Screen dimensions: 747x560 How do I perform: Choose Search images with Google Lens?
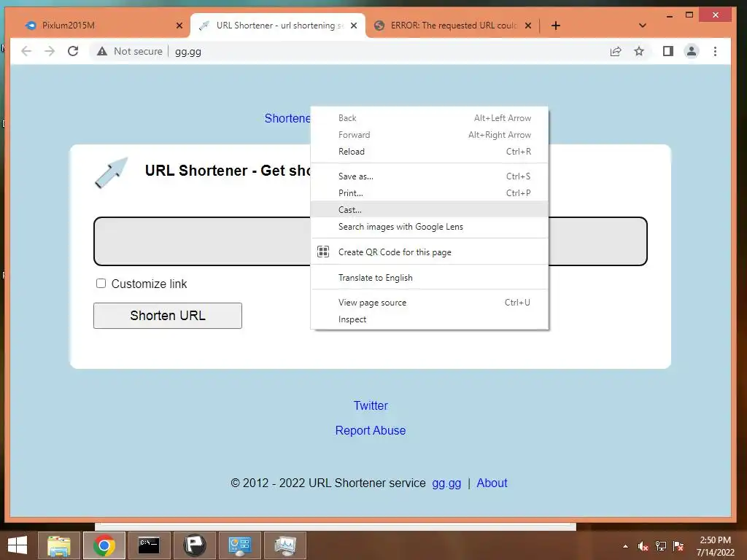(x=429, y=227)
